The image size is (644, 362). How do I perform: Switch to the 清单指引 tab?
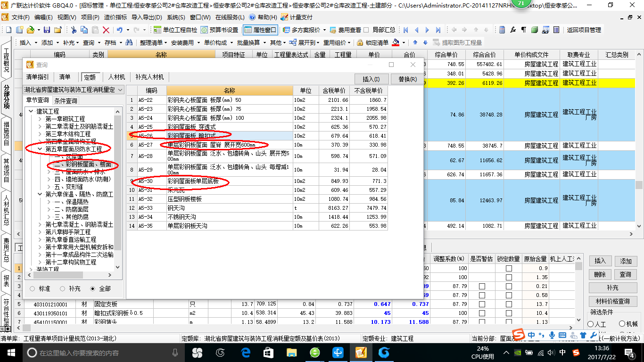tap(38, 77)
